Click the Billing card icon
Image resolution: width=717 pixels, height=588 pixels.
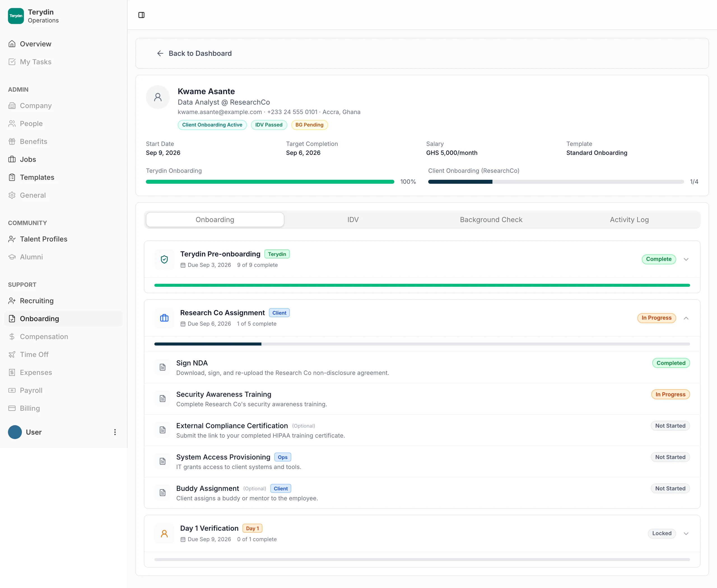click(x=12, y=409)
